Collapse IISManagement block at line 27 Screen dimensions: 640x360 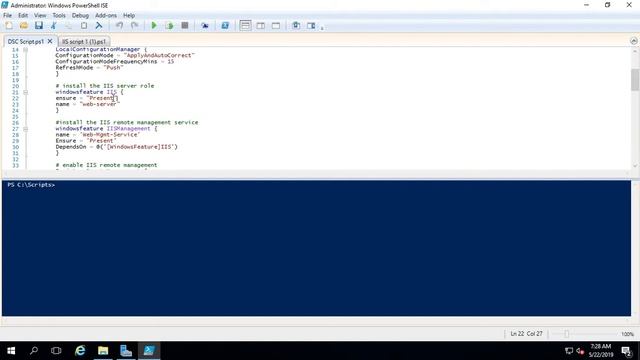click(x=25, y=129)
